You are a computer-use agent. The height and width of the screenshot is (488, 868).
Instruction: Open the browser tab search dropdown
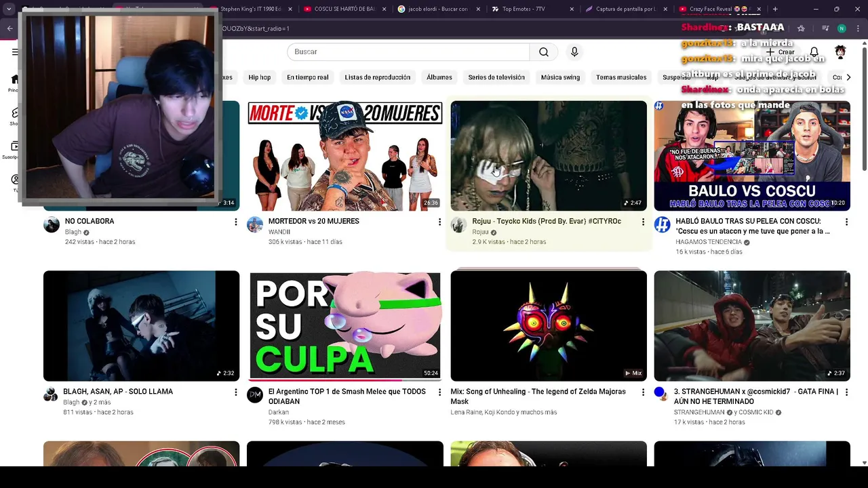[x=9, y=9]
